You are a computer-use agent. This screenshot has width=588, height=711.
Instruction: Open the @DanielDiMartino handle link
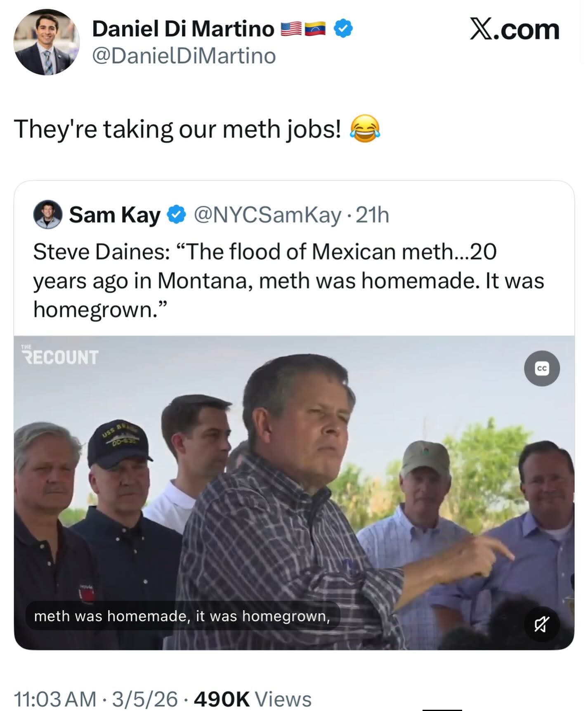pyautogui.click(x=184, y=56)
